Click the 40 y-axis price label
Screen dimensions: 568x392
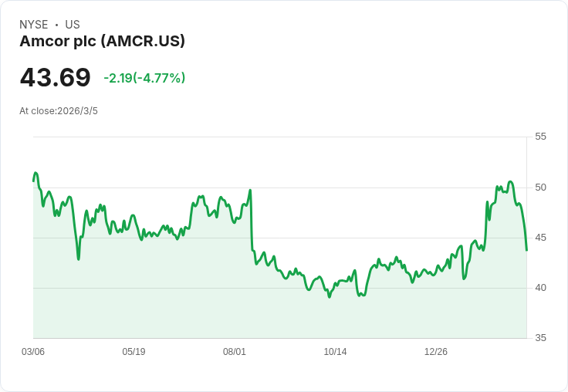(x=541, y=287)
